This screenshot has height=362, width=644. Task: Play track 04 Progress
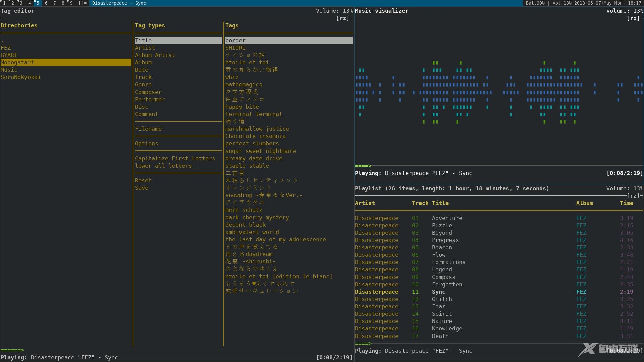(x=499, y=240)
